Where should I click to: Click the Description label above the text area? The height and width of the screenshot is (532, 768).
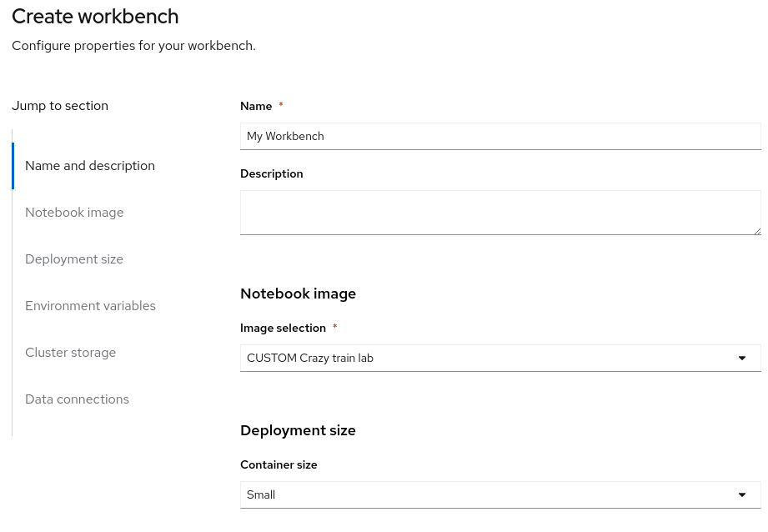(271, 173)
